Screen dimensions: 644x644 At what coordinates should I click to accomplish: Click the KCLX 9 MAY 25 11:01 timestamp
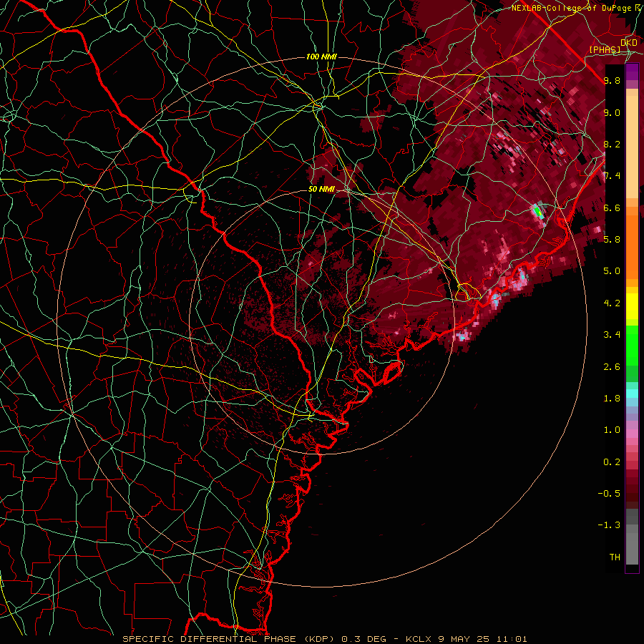(x=466, y=639)
